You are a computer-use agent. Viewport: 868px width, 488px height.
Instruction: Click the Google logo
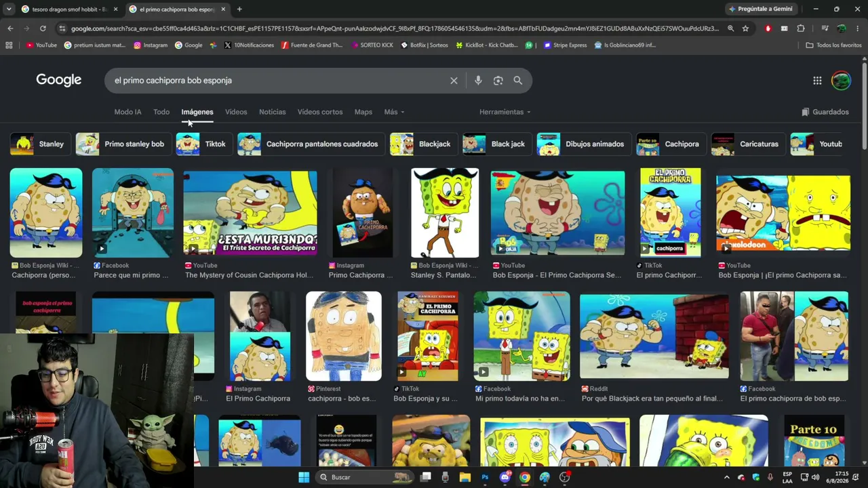click(59, 80)
